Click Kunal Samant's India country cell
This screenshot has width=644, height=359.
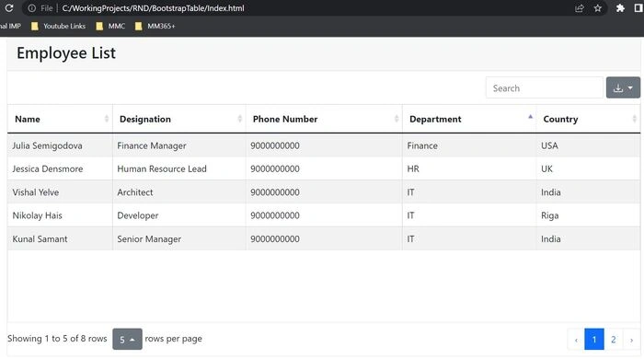click(x=588, y=239)
